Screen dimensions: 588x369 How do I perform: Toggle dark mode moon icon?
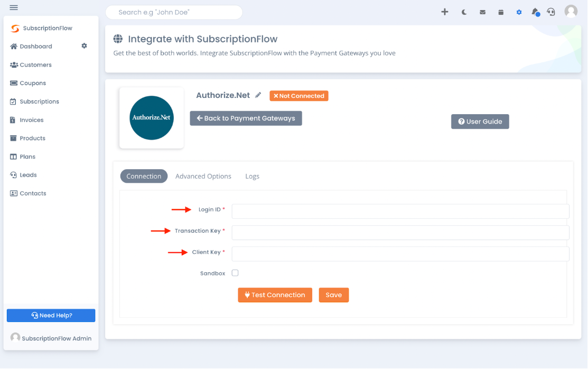coord(464,12)
